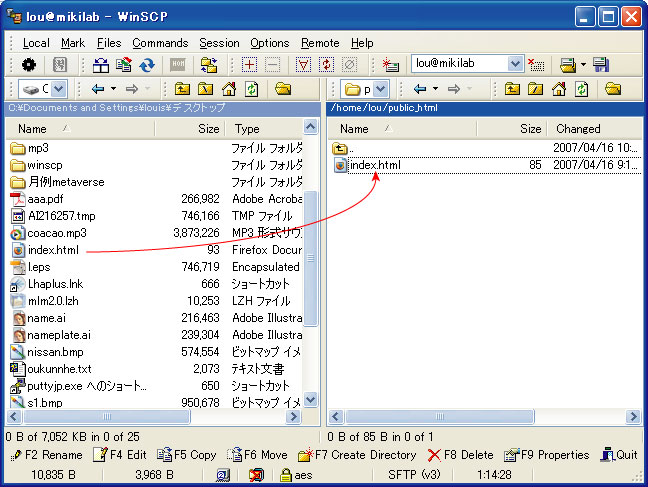Go back in local panel history
The width and height of the screenshot is (648, 487).
(x=98, y=89)
